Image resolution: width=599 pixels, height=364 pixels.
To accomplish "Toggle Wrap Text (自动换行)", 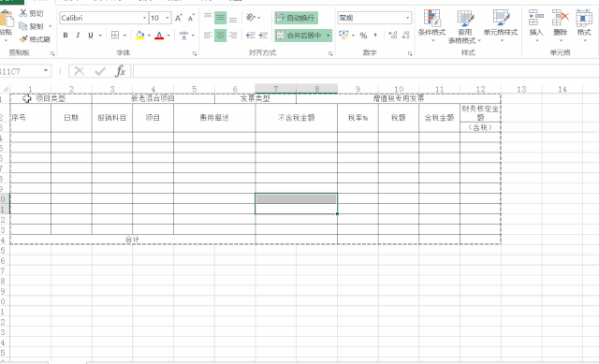I will 297,18.
